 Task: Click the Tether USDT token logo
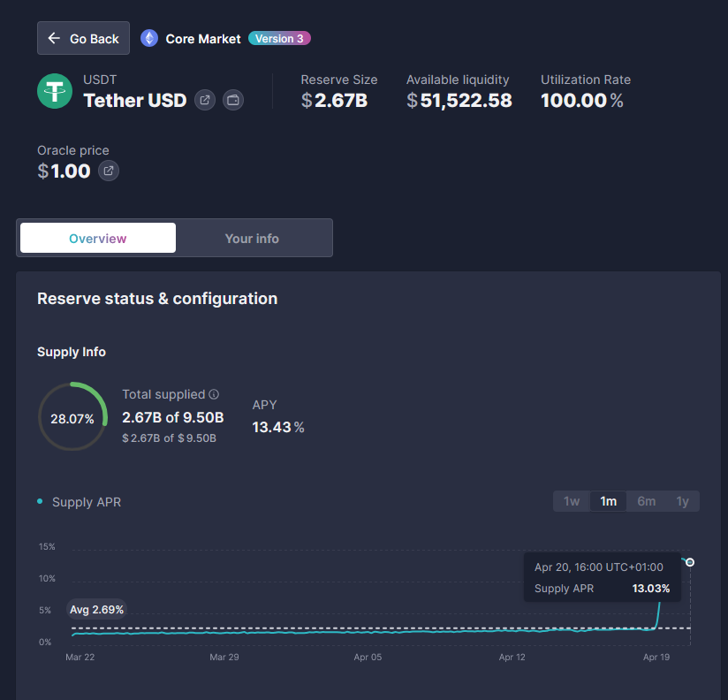55,91
